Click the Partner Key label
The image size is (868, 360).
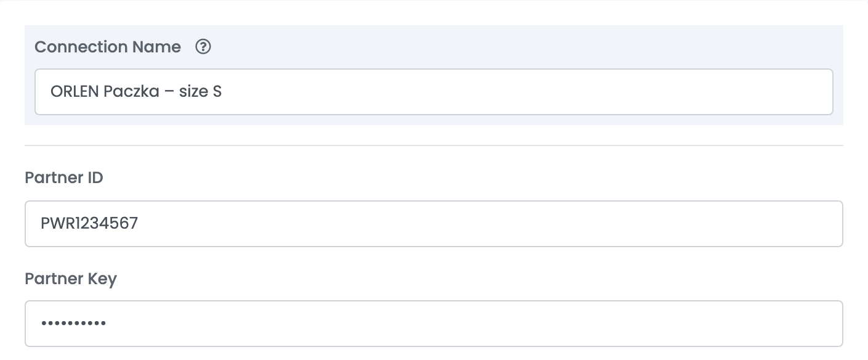71,279
